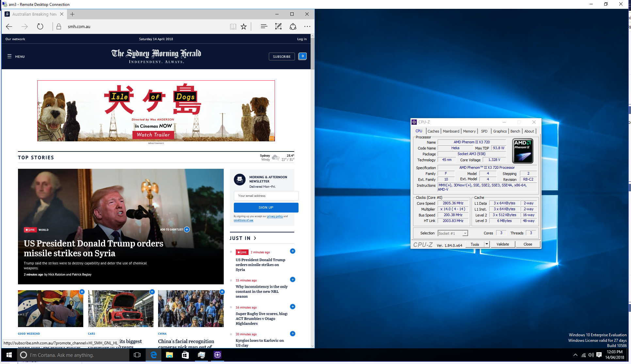Open Edge More actions ellipsis menu
This screenshot has height=364, width=631.
tap(307, 26)
